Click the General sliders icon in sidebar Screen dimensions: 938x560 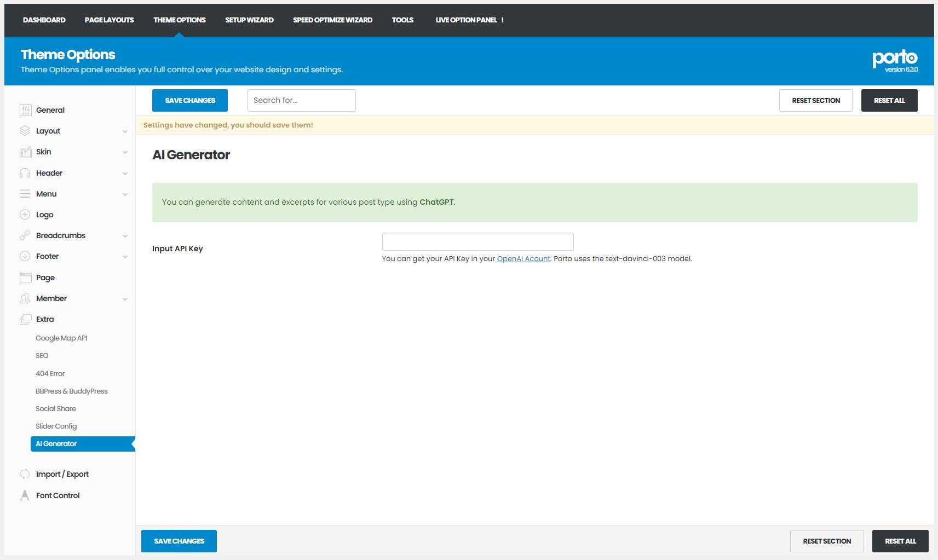(25, 110)
